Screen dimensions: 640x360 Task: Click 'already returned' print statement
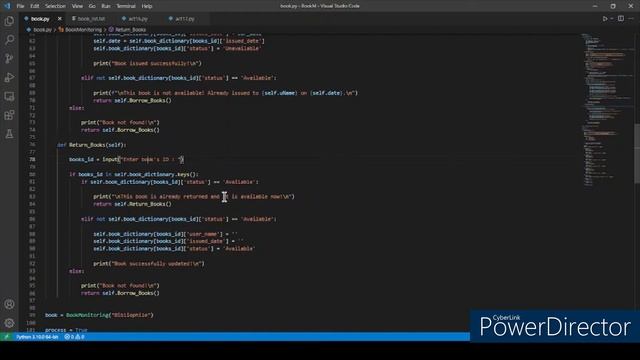pyautogui.click(x=194, y=197)
